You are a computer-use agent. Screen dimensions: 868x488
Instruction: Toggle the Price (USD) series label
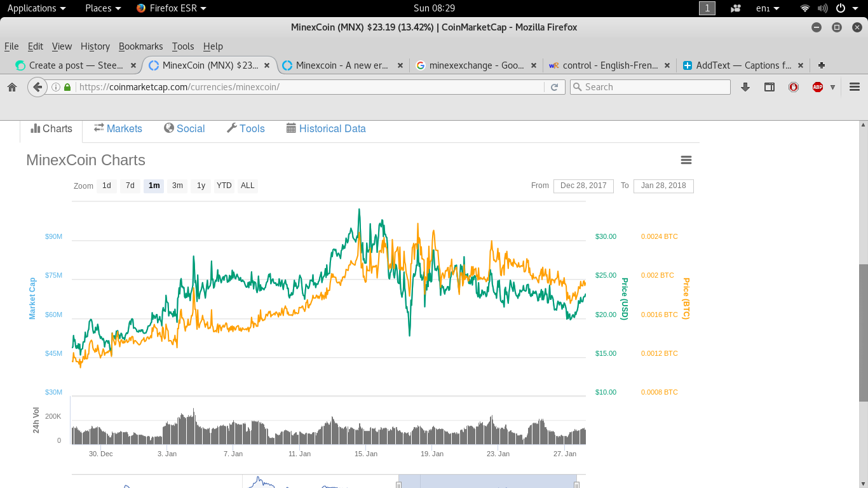click(x=625, y=299)
